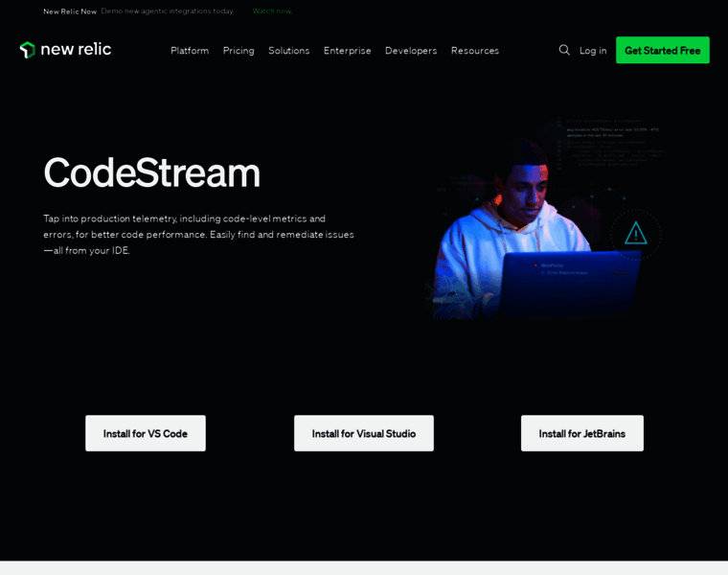Click the CodeStream heading
The height and width of the screenshot is (575, 728).
pos(151,172)
